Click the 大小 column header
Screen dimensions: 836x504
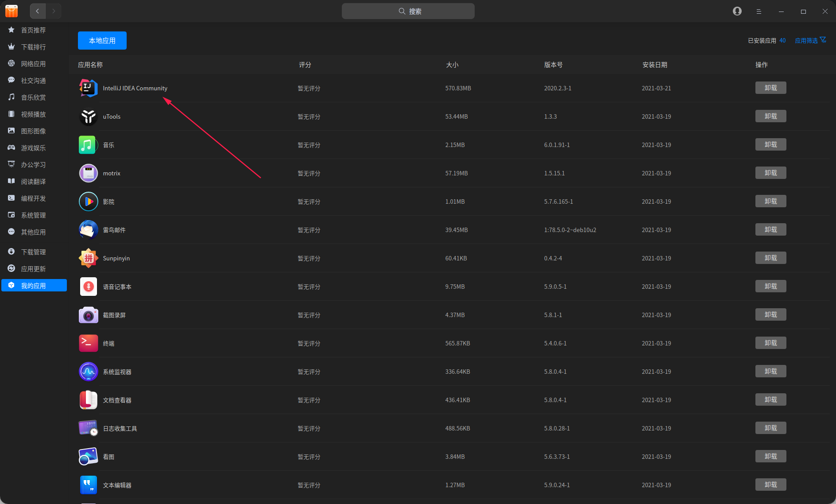pyautogui.click(x=452, y=65)
